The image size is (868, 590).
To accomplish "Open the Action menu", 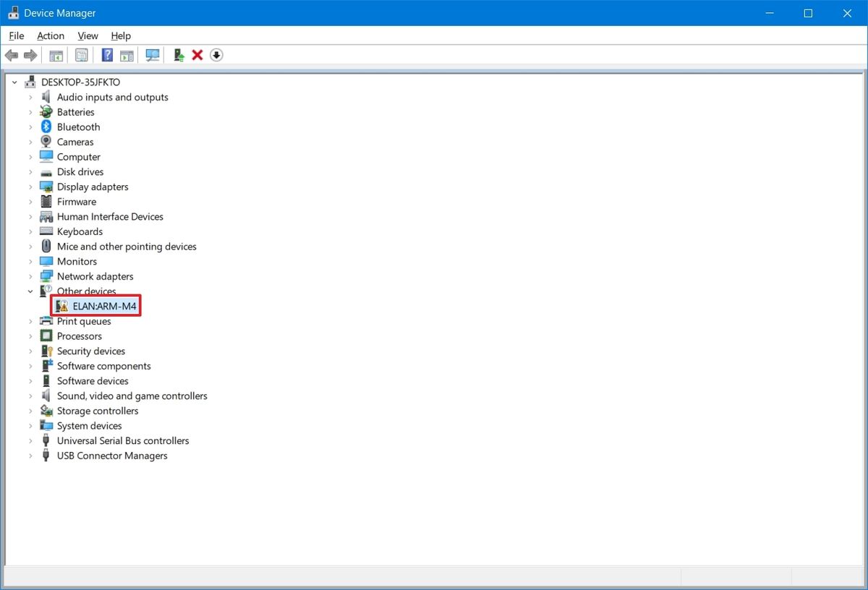I will point(50,35).
